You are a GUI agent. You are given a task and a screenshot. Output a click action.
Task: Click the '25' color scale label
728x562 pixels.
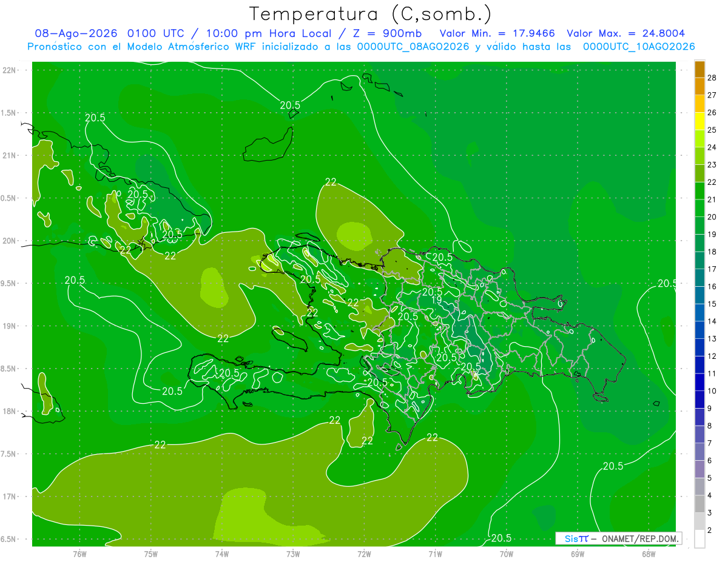pyautogui.click(x=712, y=130)
